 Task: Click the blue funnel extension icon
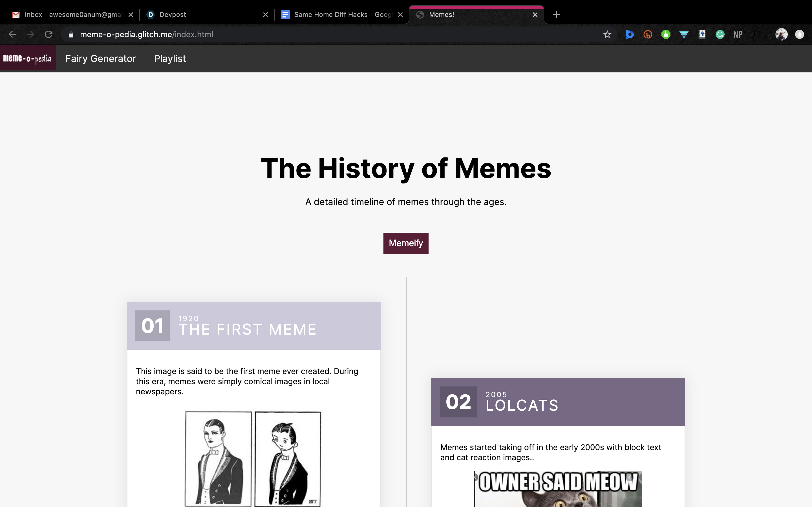coord(684,35)
